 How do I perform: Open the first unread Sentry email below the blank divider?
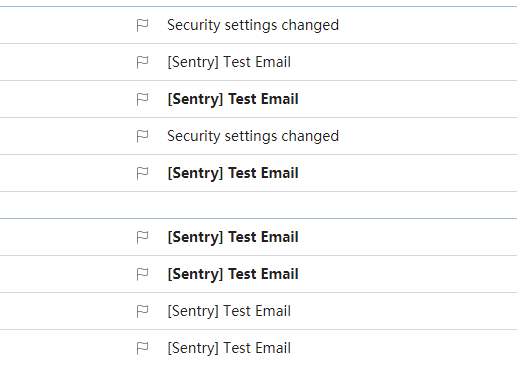(233, 237)
